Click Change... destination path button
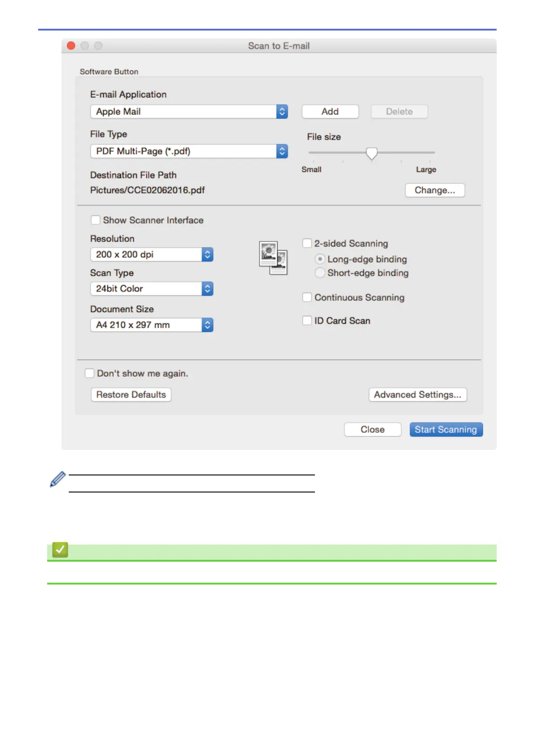Screen dimensions: 535x756 pos(435,190)
